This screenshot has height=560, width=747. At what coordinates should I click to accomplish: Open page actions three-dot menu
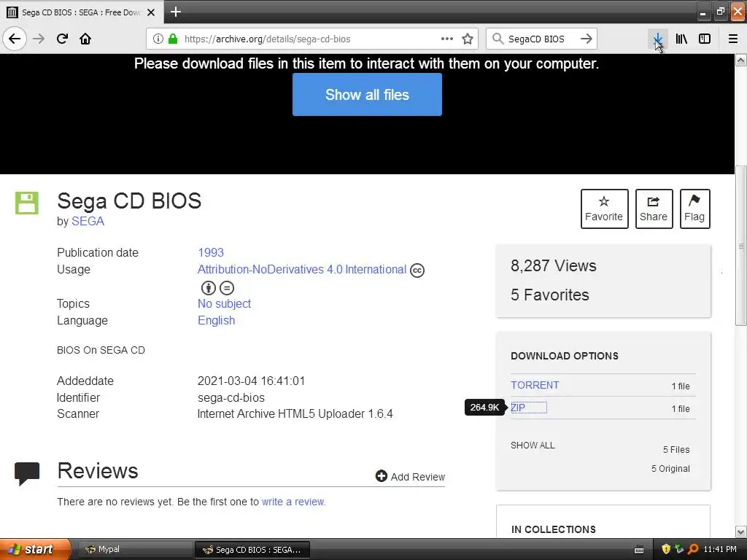[447, 39]
